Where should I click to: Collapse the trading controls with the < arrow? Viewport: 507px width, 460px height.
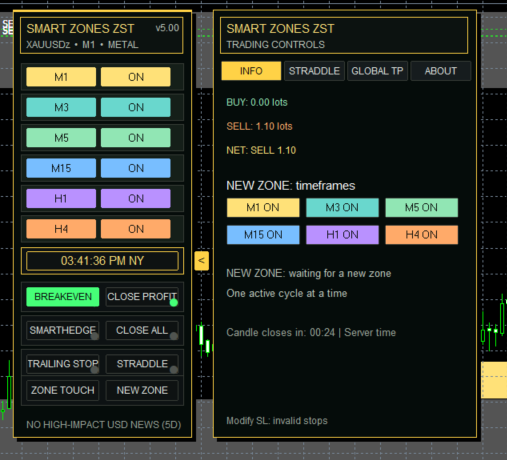coord(202,261)
